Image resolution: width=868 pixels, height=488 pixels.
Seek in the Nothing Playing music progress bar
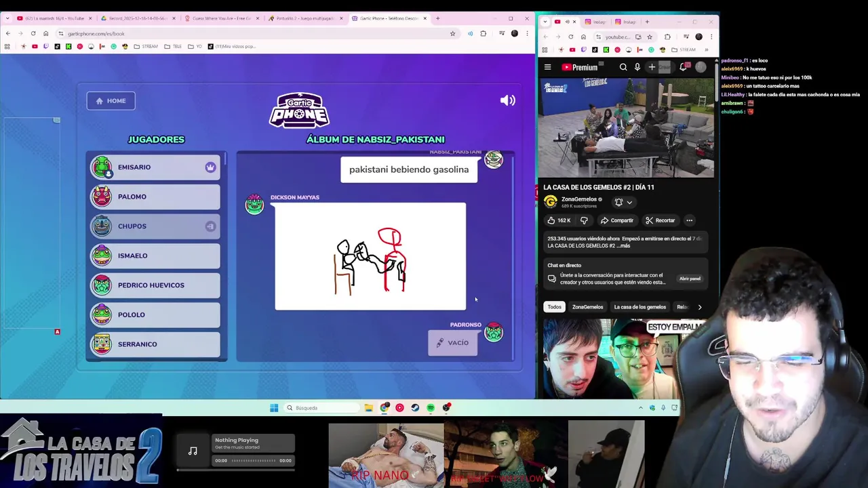click(x=253, y=461)
